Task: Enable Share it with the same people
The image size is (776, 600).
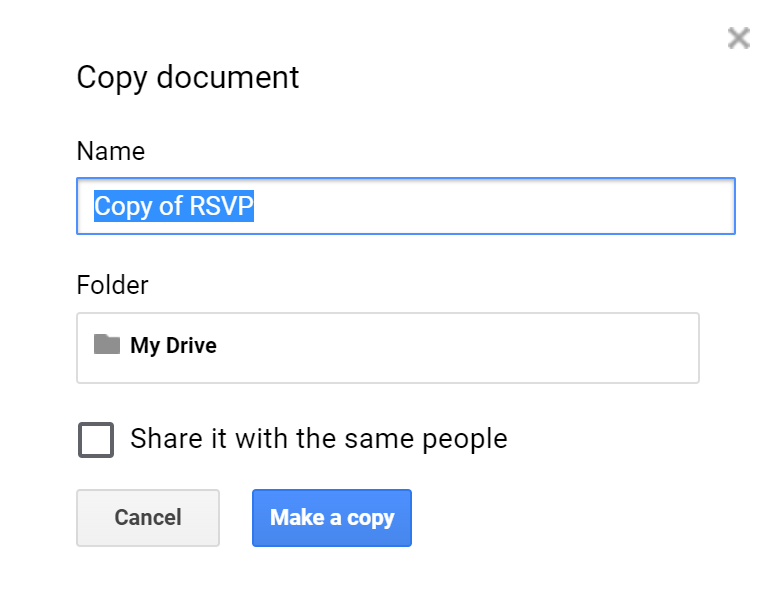Action: click(96, 440)
